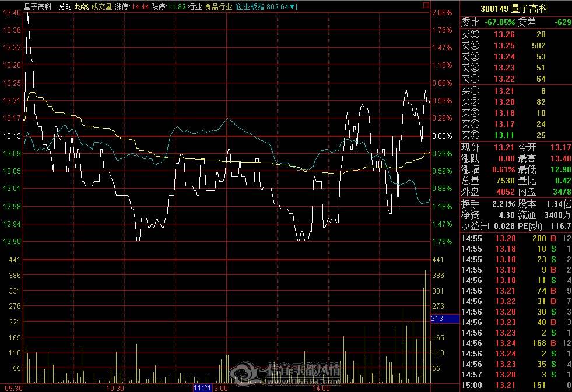Toggle the 成交量 volume display
The image size is (572, 392).
(x=102, y=6)
